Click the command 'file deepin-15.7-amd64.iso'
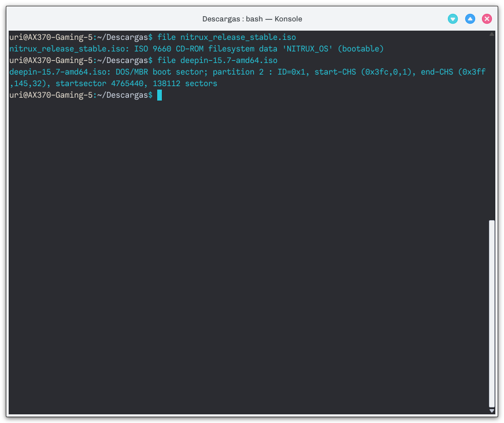 [x=217, y=61]
